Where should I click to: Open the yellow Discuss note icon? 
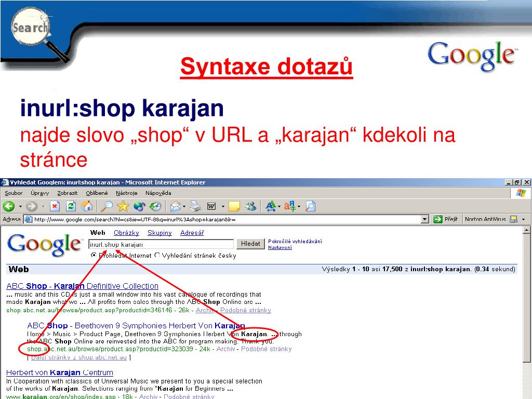point(234,206)
